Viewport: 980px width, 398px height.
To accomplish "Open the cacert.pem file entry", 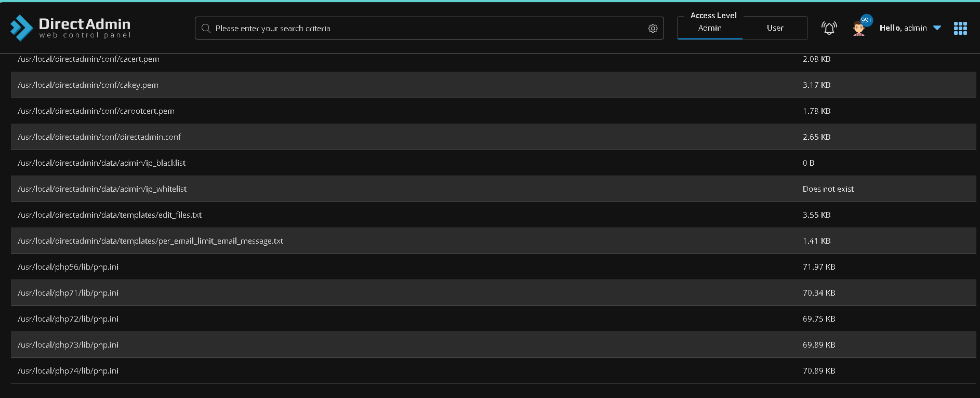I will [x=88, y=59].
